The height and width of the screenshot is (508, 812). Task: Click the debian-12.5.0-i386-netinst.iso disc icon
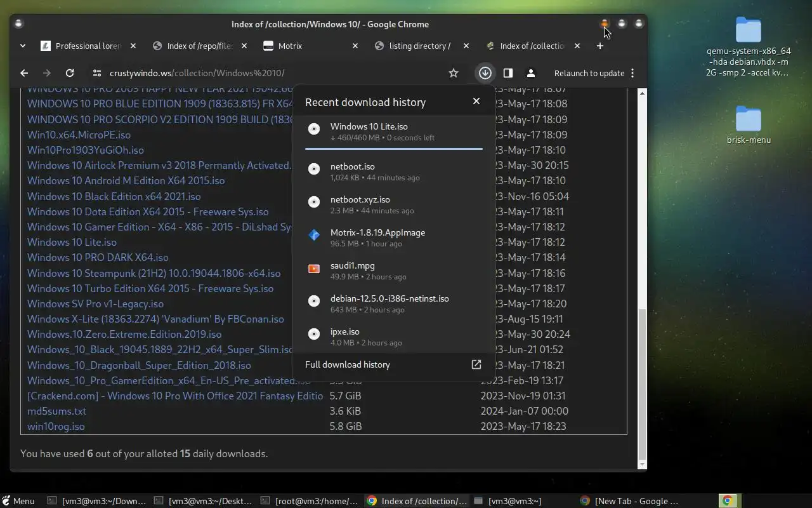tap(314, 301)
